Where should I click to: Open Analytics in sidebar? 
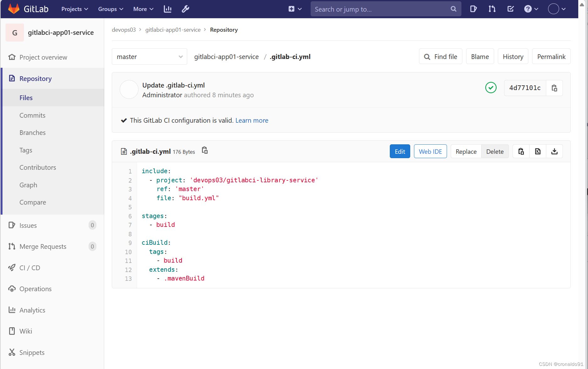(52, 310)
